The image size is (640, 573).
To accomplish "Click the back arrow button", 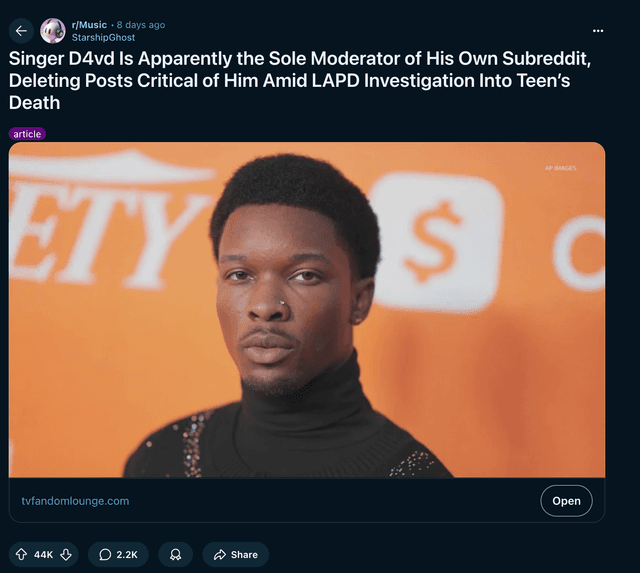I will [x=21, y=31].
